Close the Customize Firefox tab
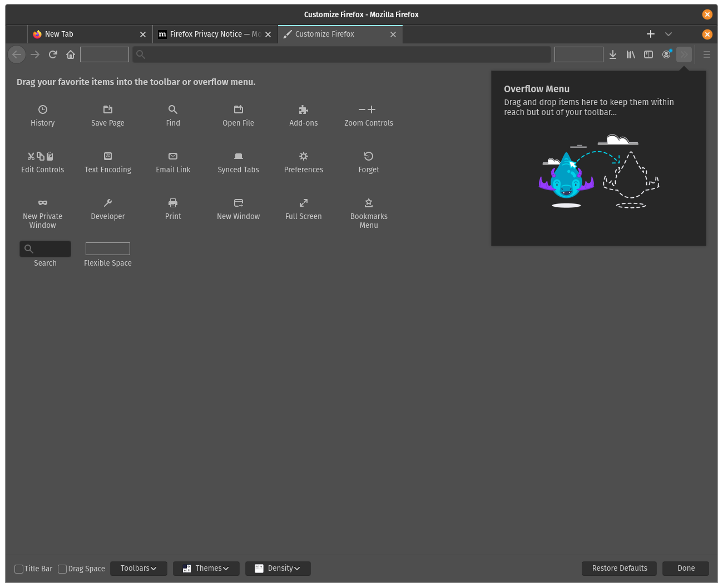The image size is (723, 588). click(x=393, y=34)
